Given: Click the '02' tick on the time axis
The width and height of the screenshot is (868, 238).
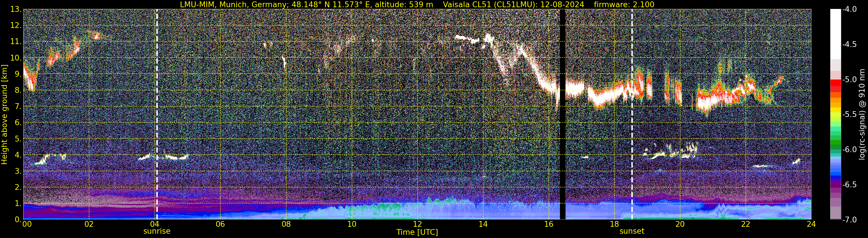Looking at the screenshot, I should click(89, 224).
